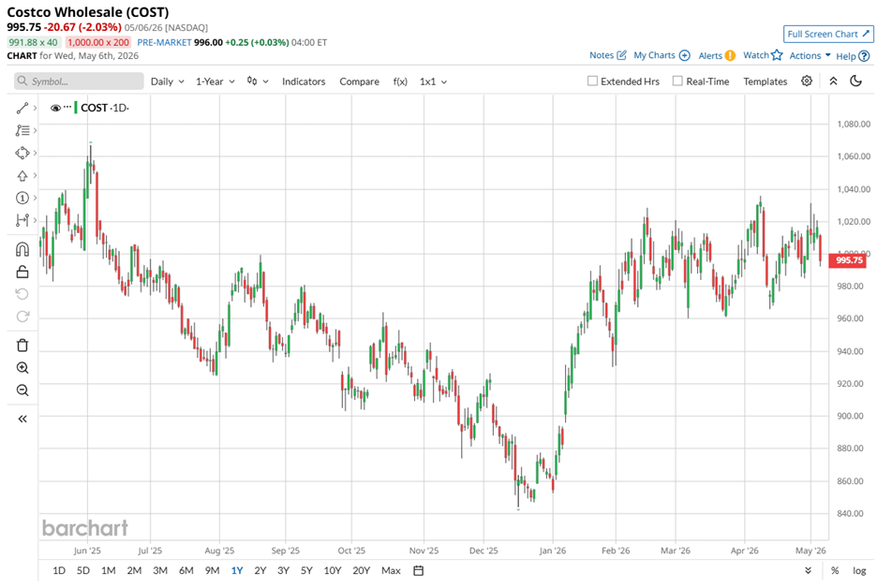Viewport: 877px width, 588px height.
Task: Open Notes link
Action: (607, 55)
